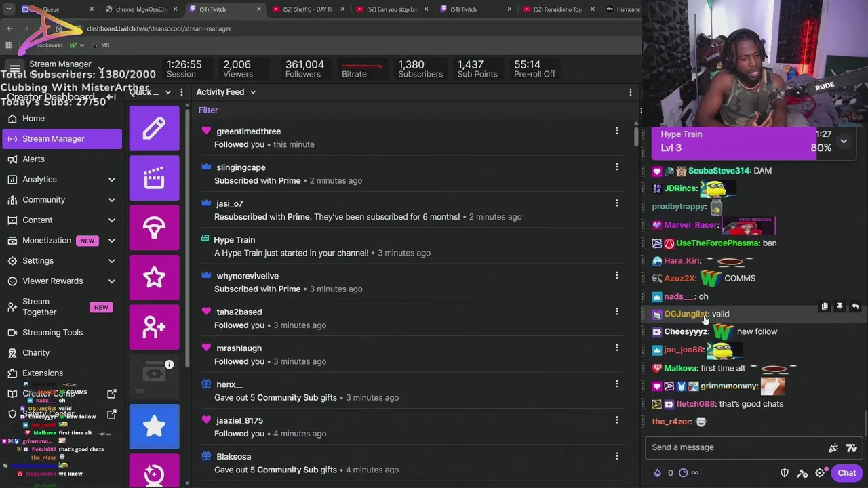Click the Clip clapperboard quick action tile
The image size is (868, 488).
[154, 178]
